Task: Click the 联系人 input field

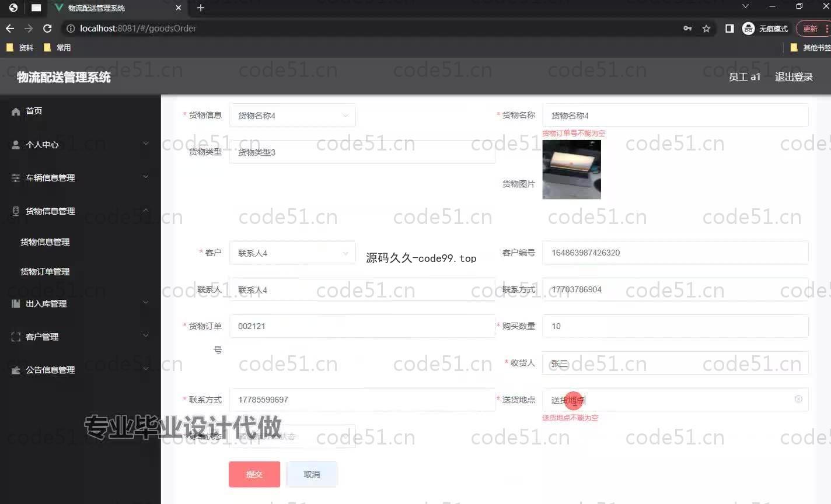Action: click(x=362, y=290)
